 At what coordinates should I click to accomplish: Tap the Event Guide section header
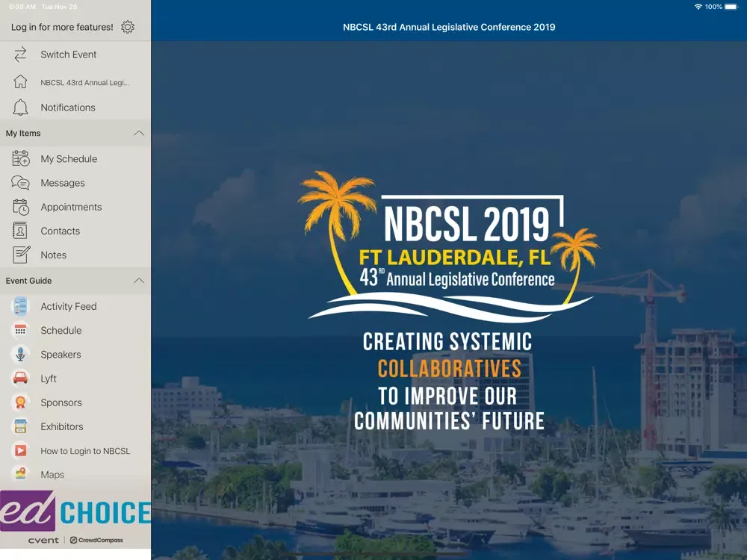pyautogui.click(x=75, y=281)
